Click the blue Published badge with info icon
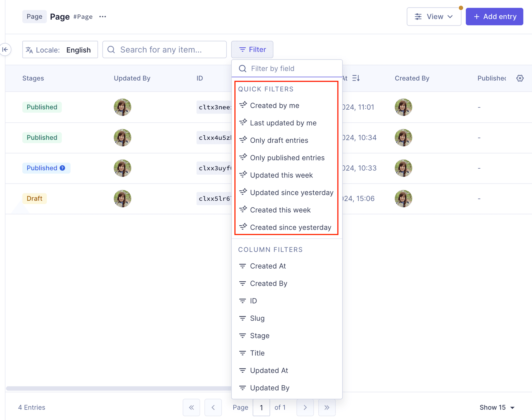The image size is (532, 420). tap(46, 168)
